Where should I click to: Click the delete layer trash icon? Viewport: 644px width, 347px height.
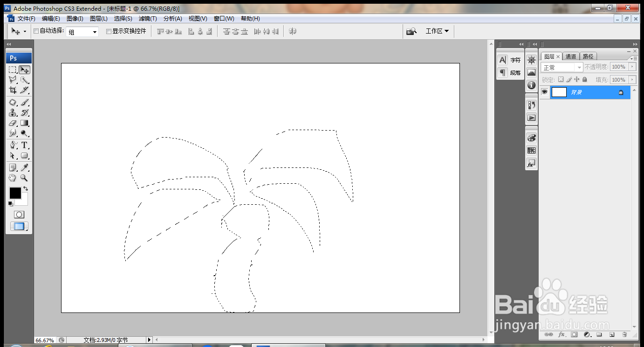click(x=624, y=334)
